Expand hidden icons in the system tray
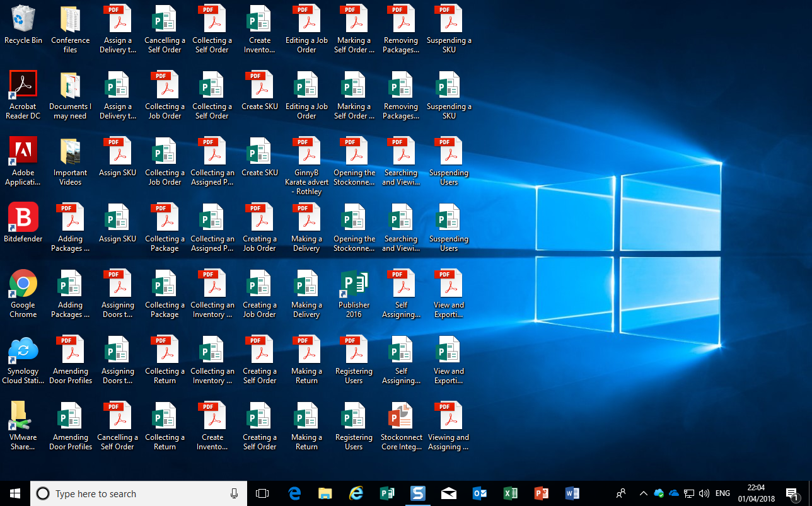The height and width of the screenshot is (506, 812). pos(644,493)
